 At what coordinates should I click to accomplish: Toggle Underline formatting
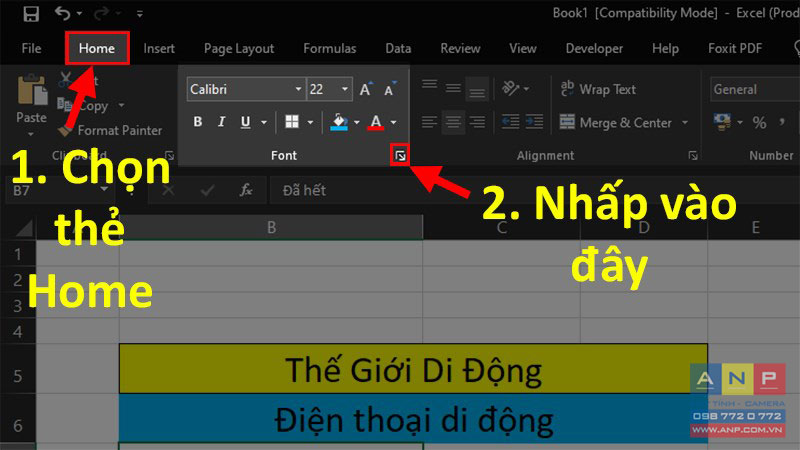[x=245, y=122]
